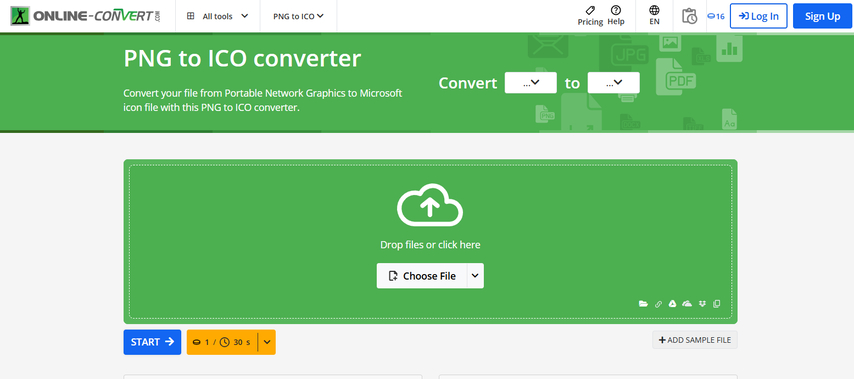Viewport: 854px width, 379px height.
Task: Open the target format dropdown after 'to'
Action: [614, 83]
